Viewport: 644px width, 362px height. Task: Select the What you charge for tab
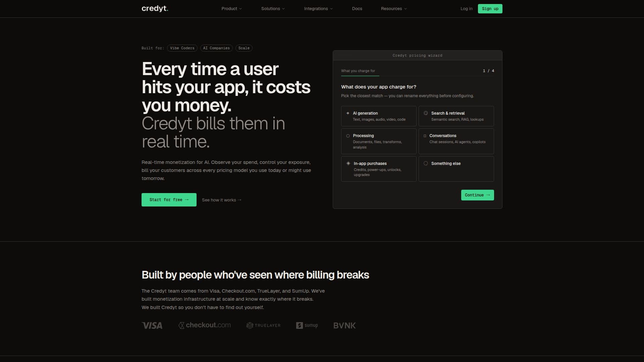[x=358, y=71]
